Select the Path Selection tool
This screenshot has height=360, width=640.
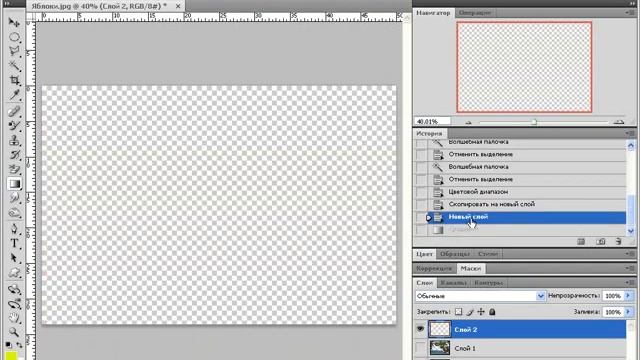(x=14, y=258)
